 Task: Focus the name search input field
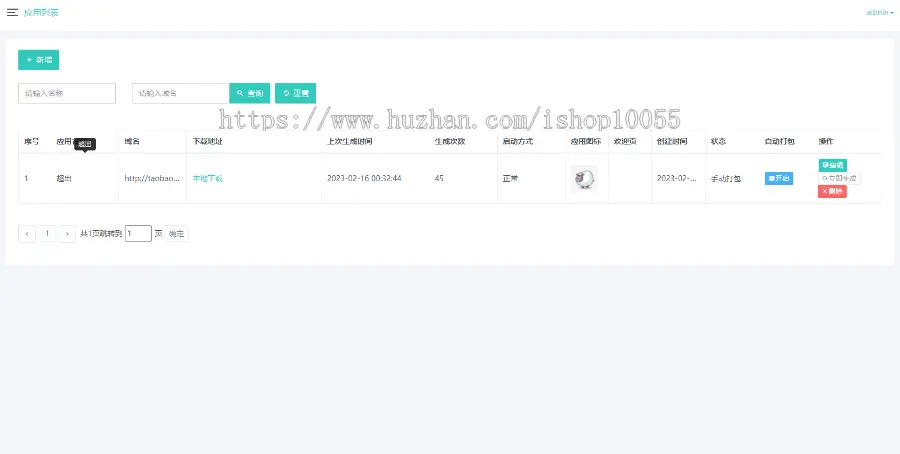67,94
